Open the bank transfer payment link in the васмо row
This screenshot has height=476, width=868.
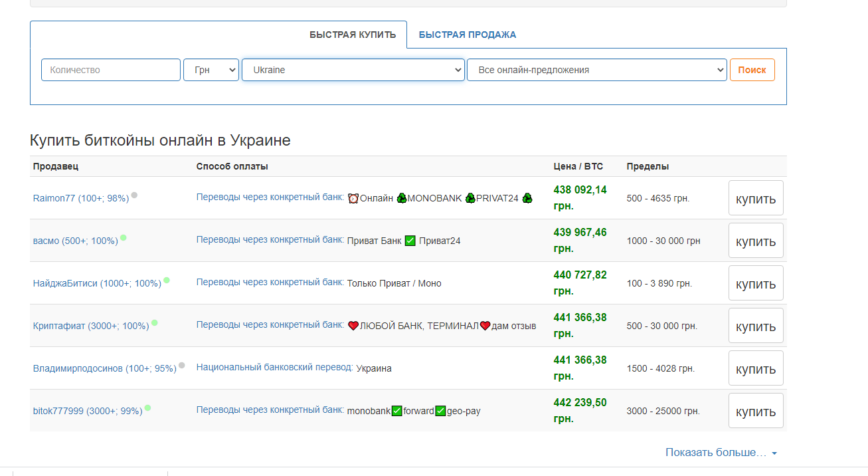coord(270,239)
